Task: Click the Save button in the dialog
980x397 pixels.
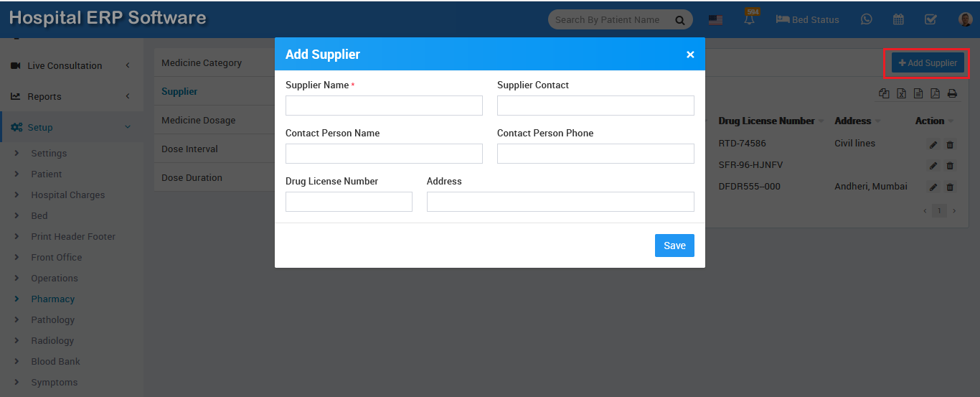Action: [x=674, y=246]
